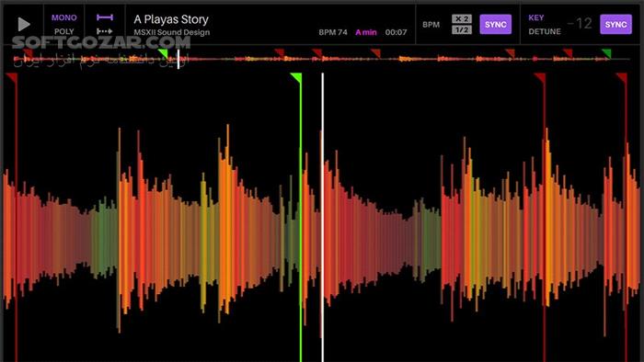Select the purple hold-bar trigger icon

(105, 17)
